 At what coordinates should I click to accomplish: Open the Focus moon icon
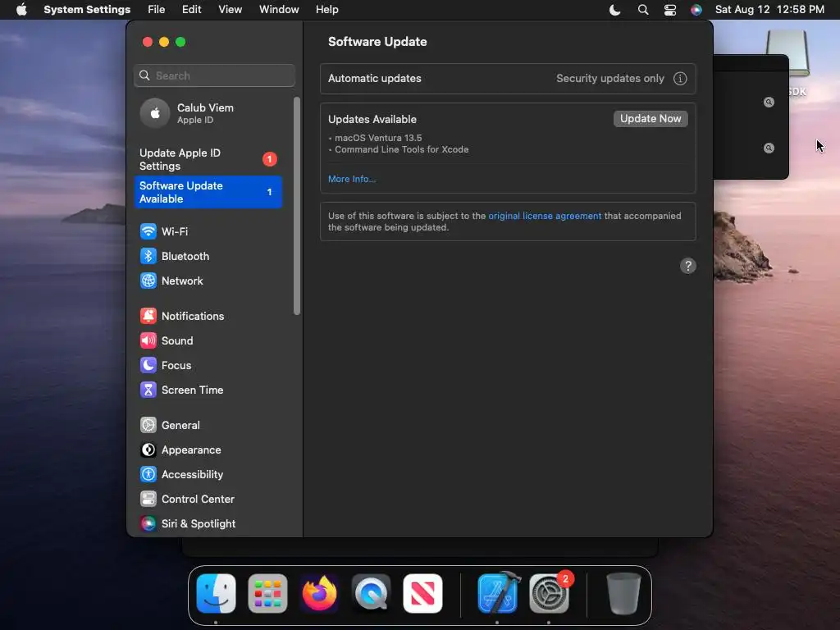148,365
